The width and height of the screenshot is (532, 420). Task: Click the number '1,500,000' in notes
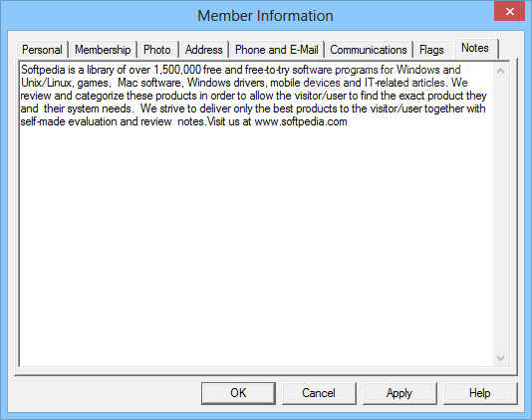point(177,70)
